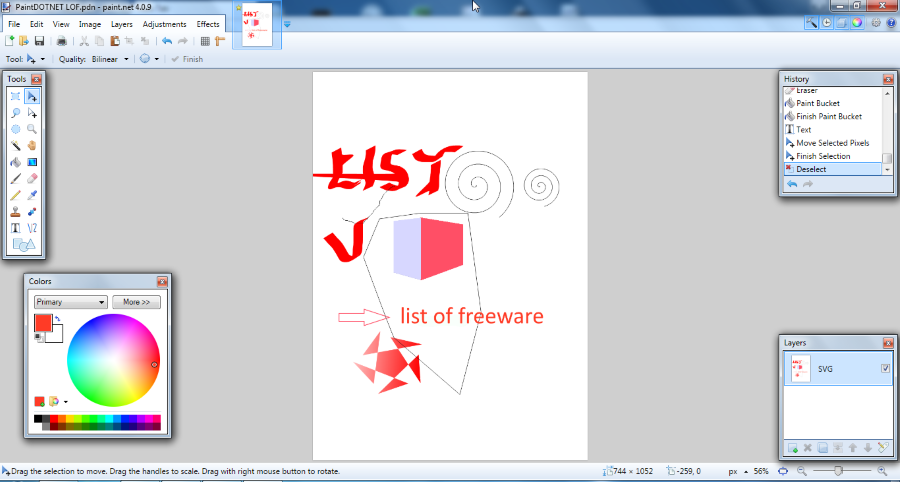Click the secondary white color swatch
900x482 pixels.
[56, 334]
